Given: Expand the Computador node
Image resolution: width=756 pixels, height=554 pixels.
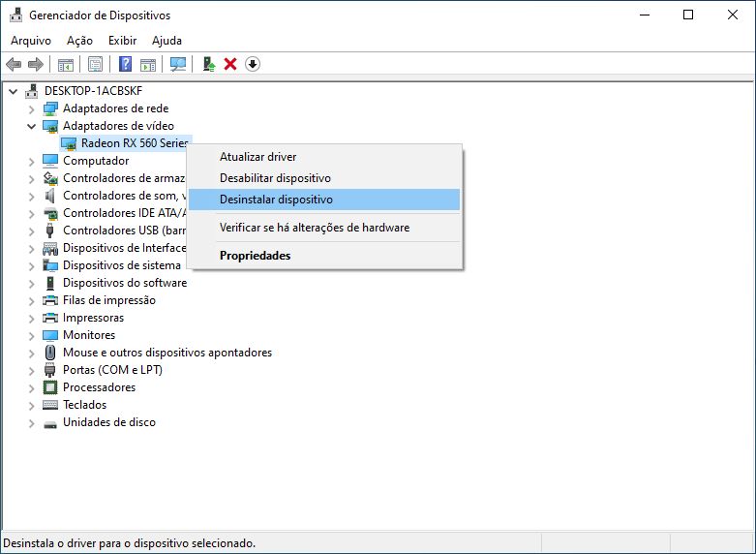Looking at the screenshot, I should pyautogui.click(x=32, y=161).
